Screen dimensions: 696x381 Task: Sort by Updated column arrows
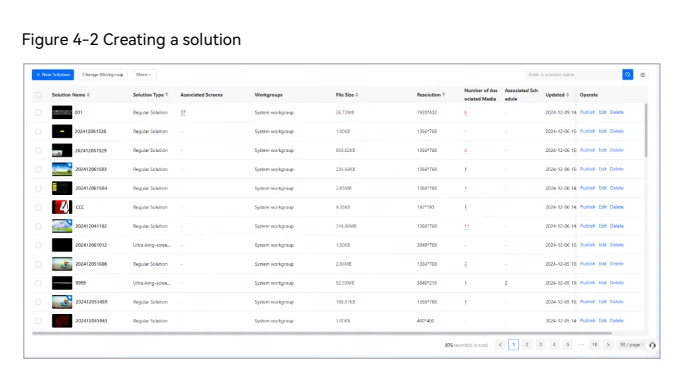click(568, 95)
